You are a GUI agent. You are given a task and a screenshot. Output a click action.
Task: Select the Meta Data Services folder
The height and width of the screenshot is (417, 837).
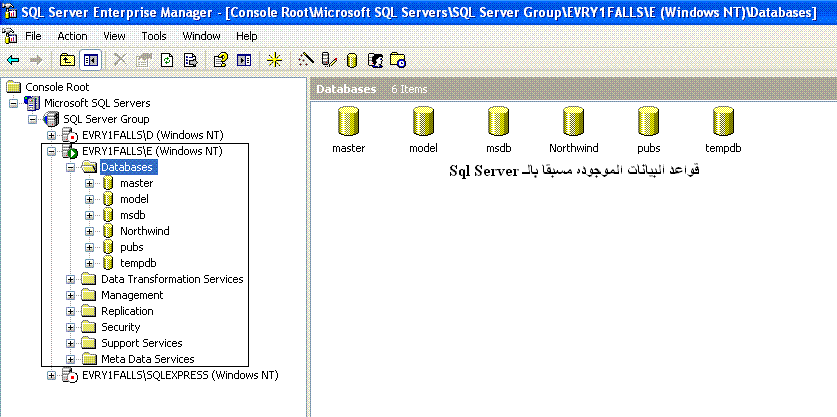point(148,359)
